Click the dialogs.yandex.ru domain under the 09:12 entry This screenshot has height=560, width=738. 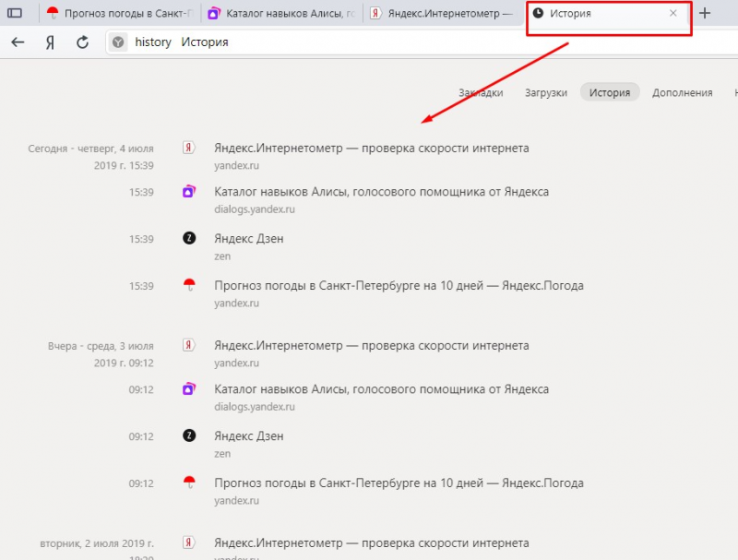pyautogui.click(x=255, y=407)
